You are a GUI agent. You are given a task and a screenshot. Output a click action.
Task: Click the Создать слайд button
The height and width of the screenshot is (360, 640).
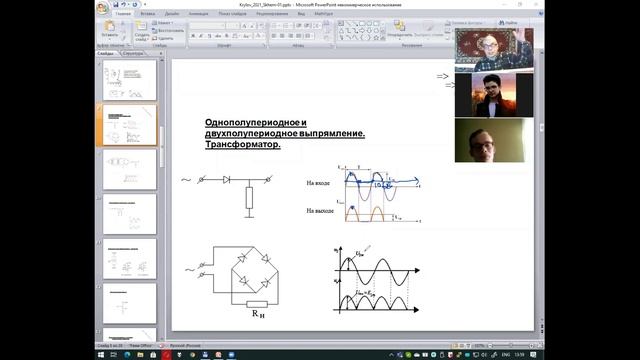click(x=141, y=31)
